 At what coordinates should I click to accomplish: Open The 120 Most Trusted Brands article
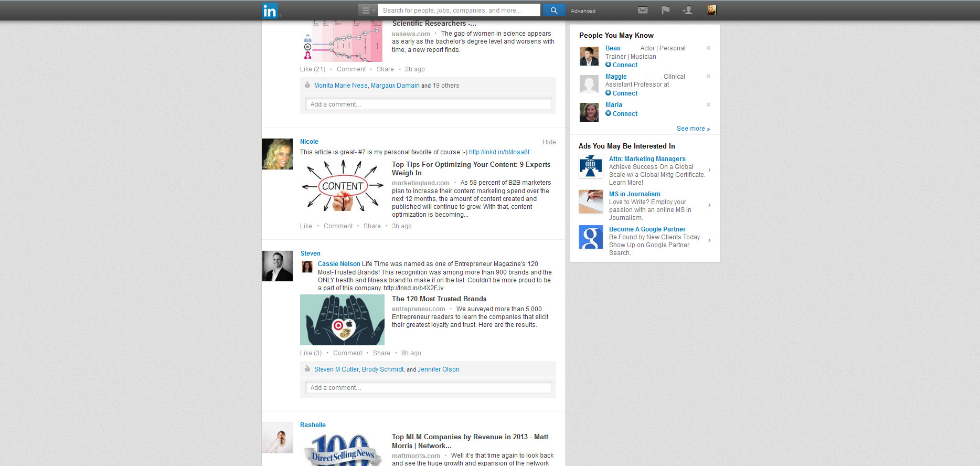pyautogui.click(x=439, y=299)
